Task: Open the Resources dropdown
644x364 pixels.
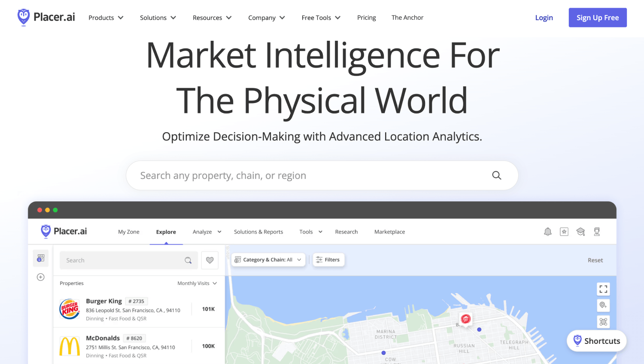Action: (212, 18)
